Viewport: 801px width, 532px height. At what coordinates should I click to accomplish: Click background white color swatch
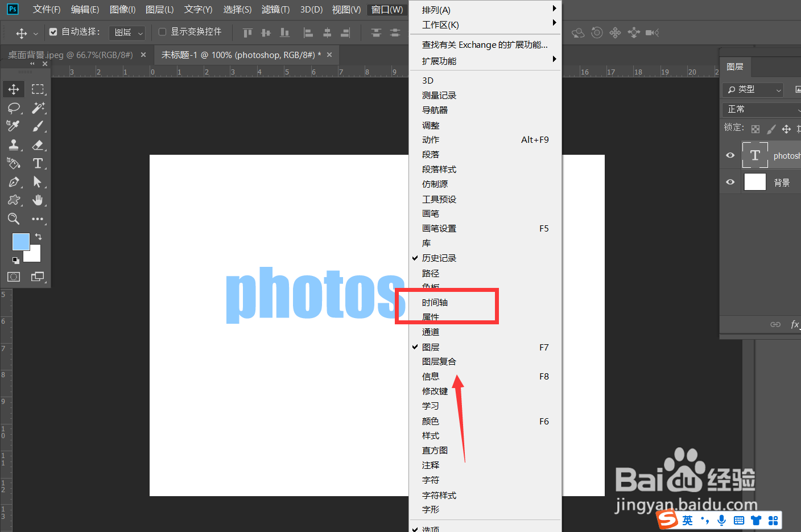point(35,255)
